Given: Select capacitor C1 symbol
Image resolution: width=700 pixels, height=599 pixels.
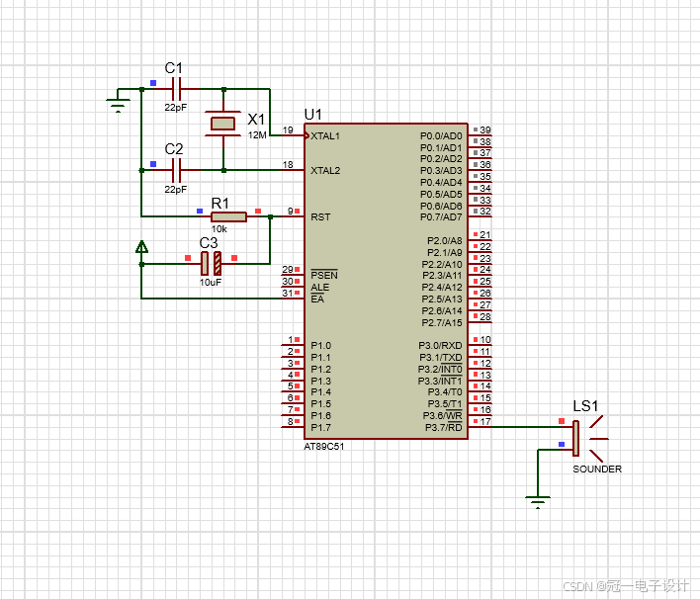Looking at the screenshot, I should 176,89.
